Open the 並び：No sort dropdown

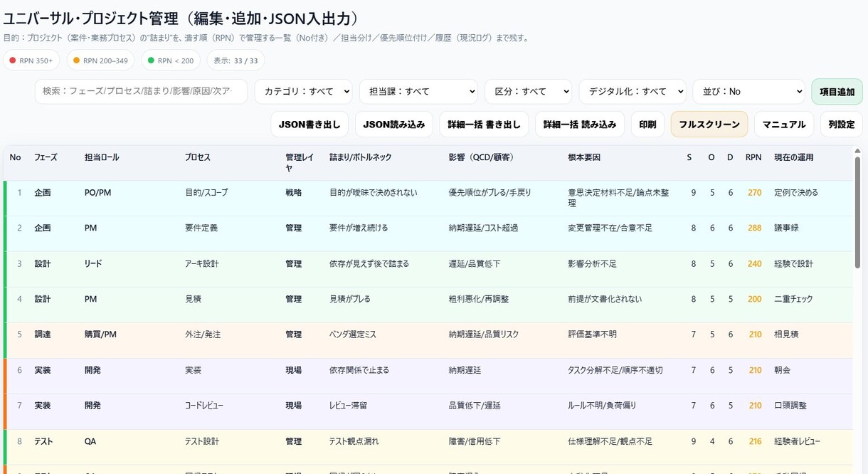[748, 92]
